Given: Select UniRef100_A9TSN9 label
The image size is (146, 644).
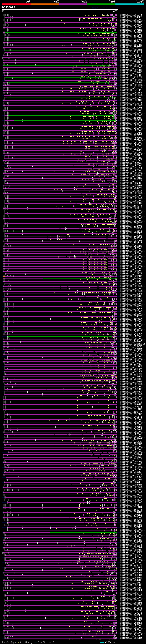Looking at the screenshot, I should pyautogui.click(x=131, y=158).
